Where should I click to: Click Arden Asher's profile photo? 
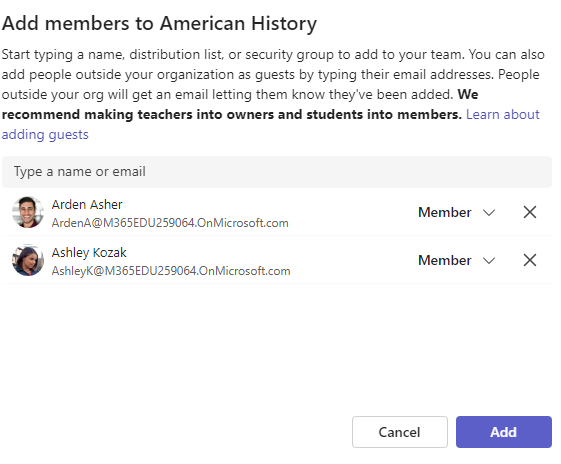tap(28, 212)
